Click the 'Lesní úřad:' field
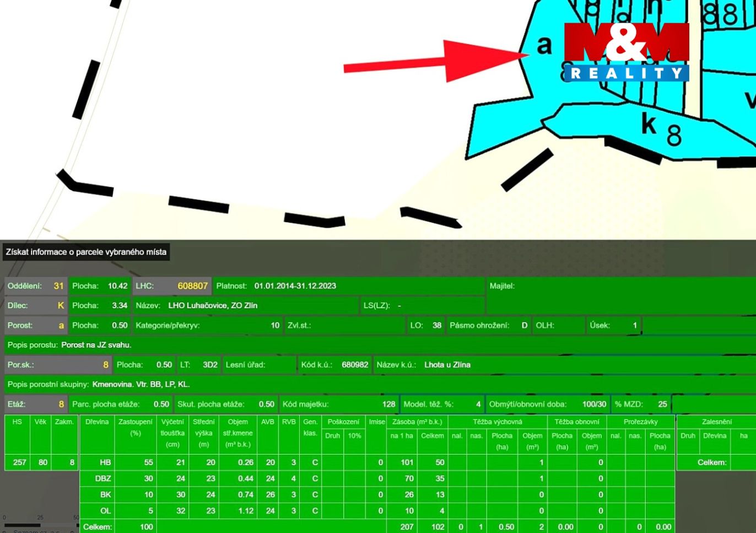The width and height of the screenshot is (756, 533). click(260, 365)
